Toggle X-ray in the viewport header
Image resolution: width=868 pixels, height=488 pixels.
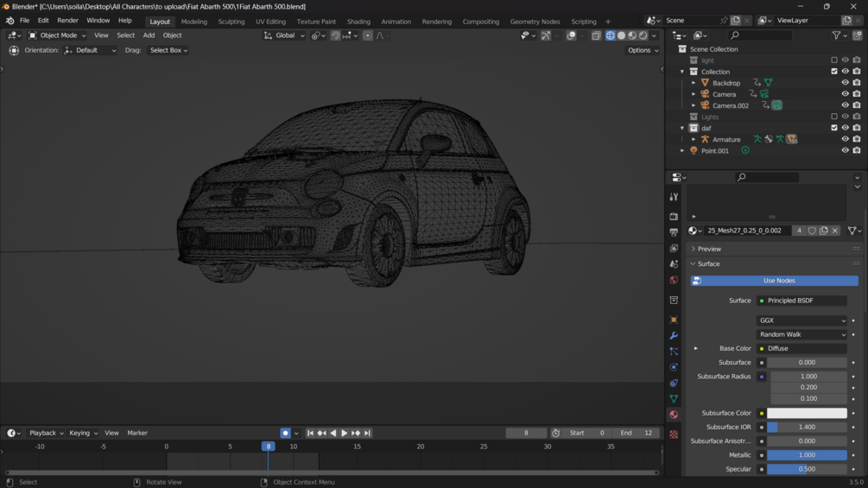tap(596, 35)
